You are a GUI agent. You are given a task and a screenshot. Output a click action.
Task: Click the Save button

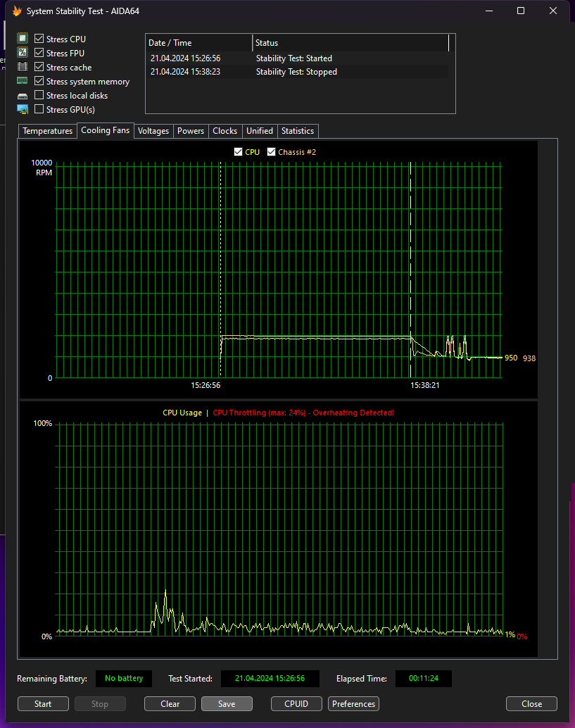[227, 704]
